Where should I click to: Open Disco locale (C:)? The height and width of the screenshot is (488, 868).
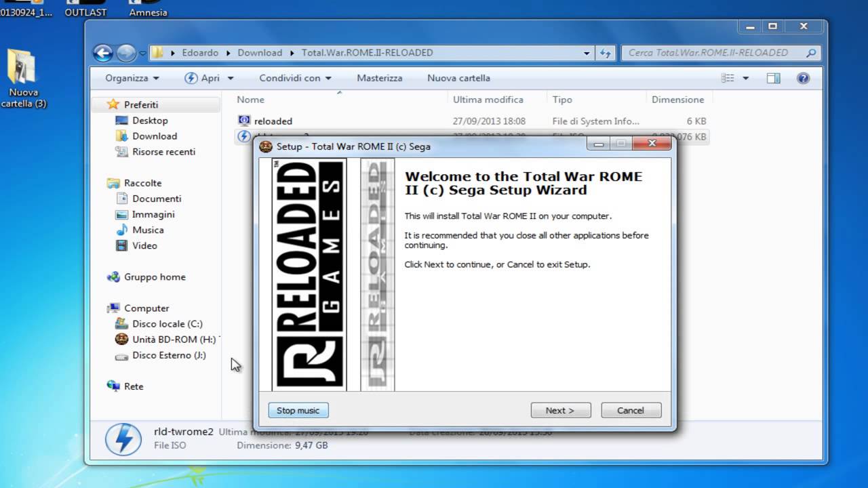pos(167,323)
